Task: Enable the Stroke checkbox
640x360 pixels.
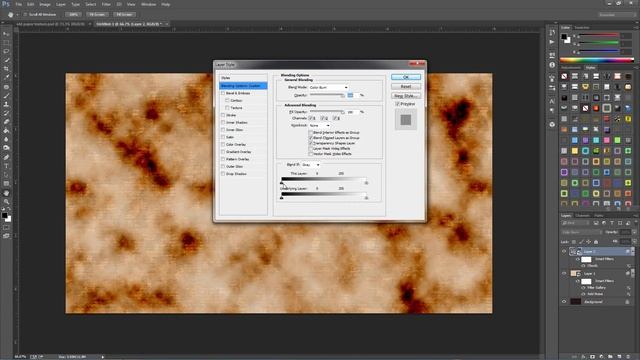Action: pos(223,115)
